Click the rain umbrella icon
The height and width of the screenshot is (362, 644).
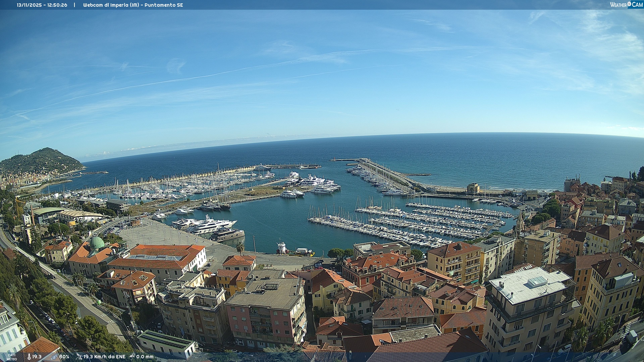[132, 356]
